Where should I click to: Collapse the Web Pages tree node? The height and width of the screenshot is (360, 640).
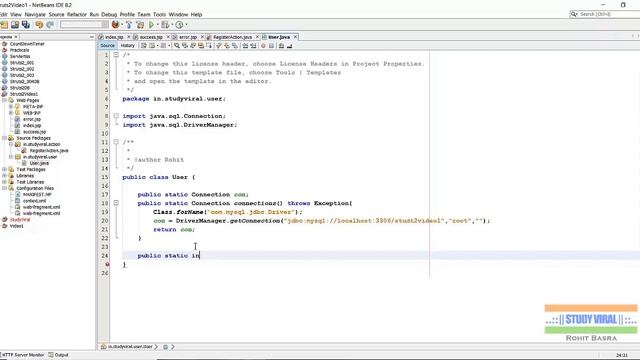(x=4, y=100)
